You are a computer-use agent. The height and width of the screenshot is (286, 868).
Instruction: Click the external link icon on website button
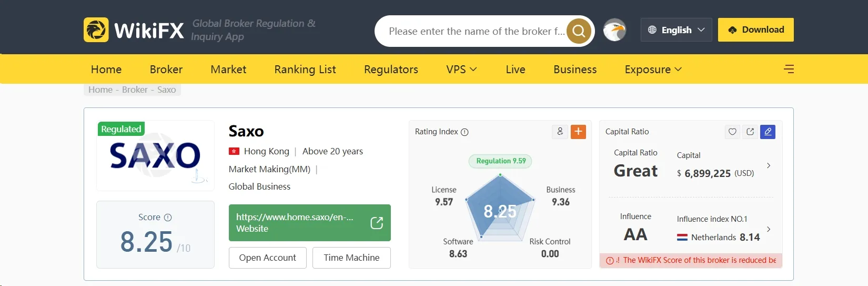coord(377,223)
